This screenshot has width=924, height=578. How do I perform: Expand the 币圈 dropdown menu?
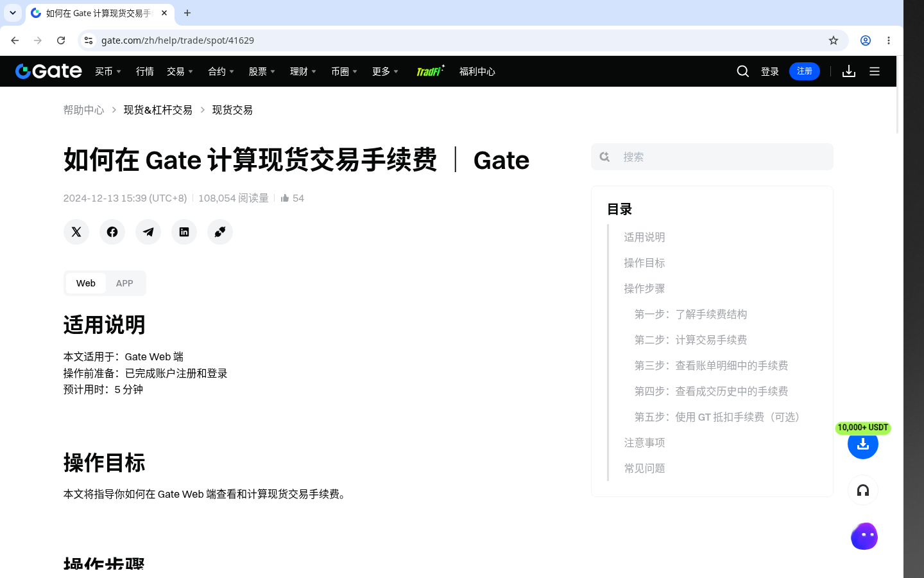[345, 71]
